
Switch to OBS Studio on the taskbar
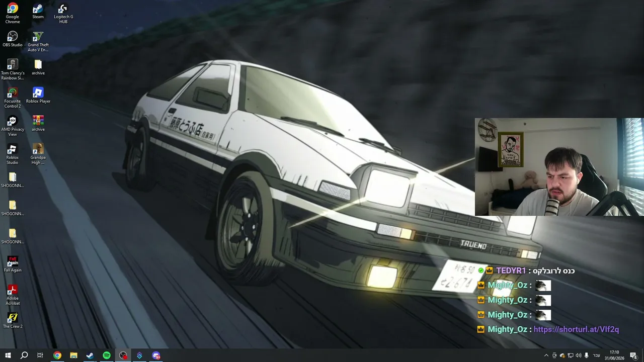123,355
